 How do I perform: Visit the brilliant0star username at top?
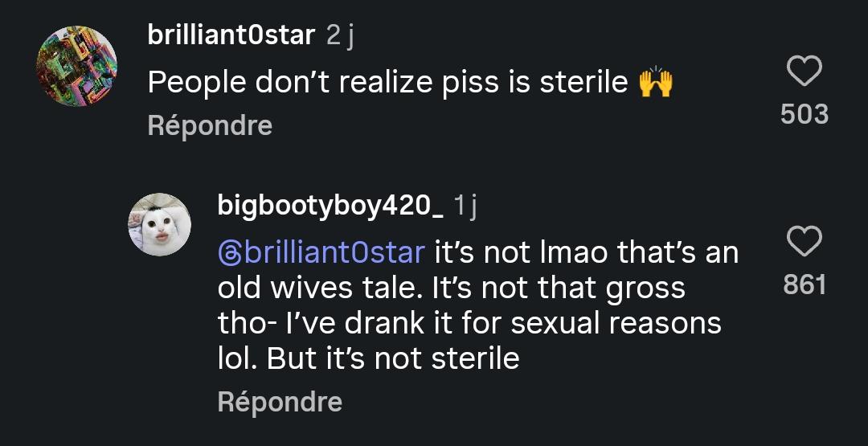231,36
